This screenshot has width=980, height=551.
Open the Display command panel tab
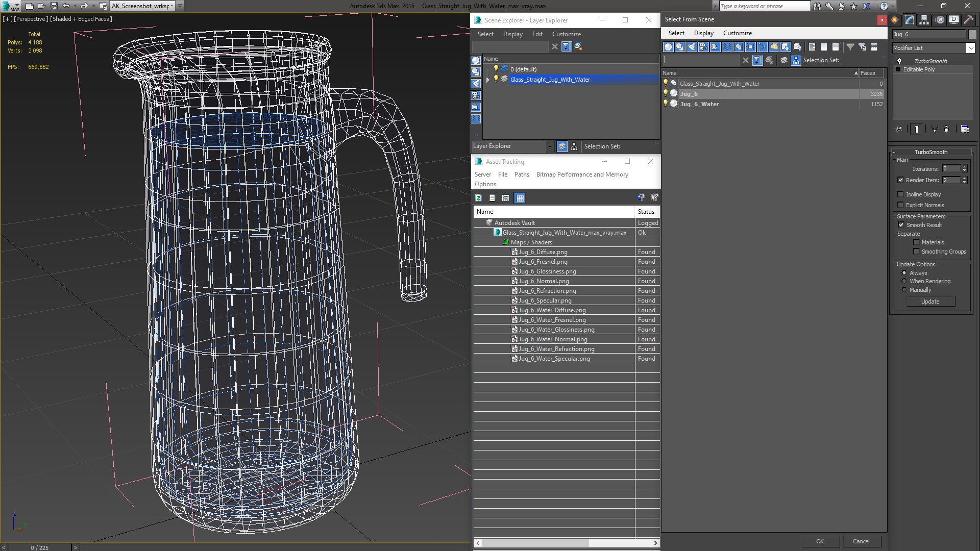click(954, 20)
